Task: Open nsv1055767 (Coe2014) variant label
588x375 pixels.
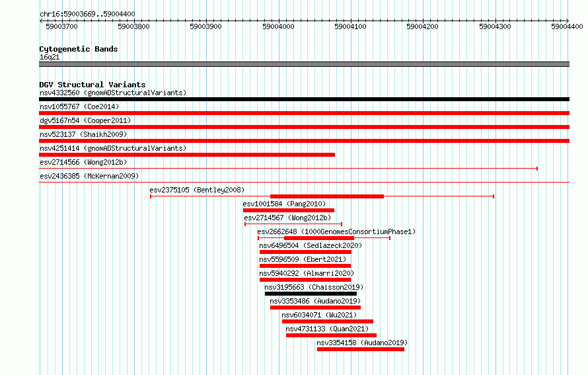Action: click(x=79, y=106)
